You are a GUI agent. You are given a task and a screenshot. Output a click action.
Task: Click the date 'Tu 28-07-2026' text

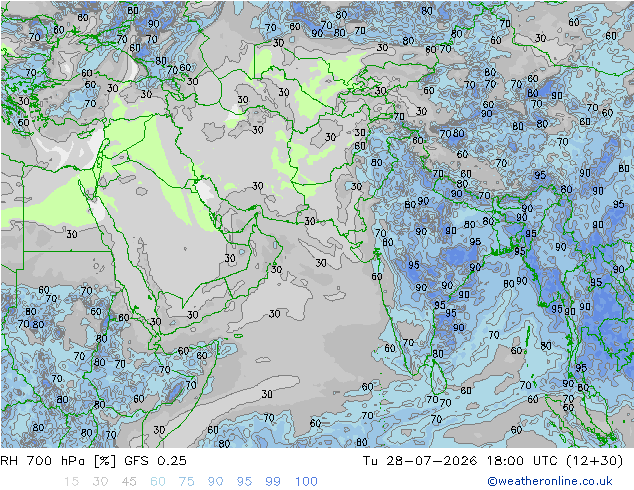[420, 461]
